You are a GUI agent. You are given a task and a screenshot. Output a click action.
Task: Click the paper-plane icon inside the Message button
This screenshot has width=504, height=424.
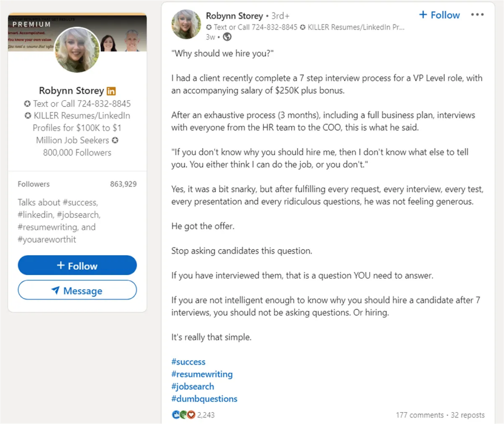point(56,290)
